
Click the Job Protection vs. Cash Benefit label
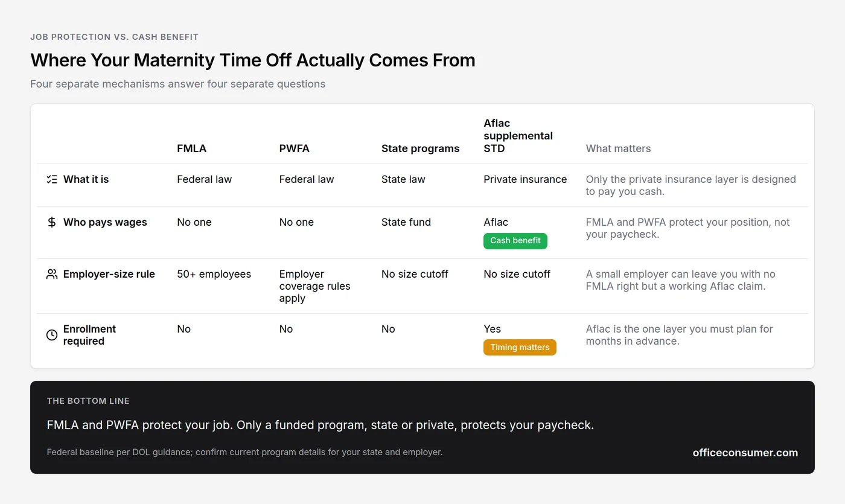click(x=114, y=37)
